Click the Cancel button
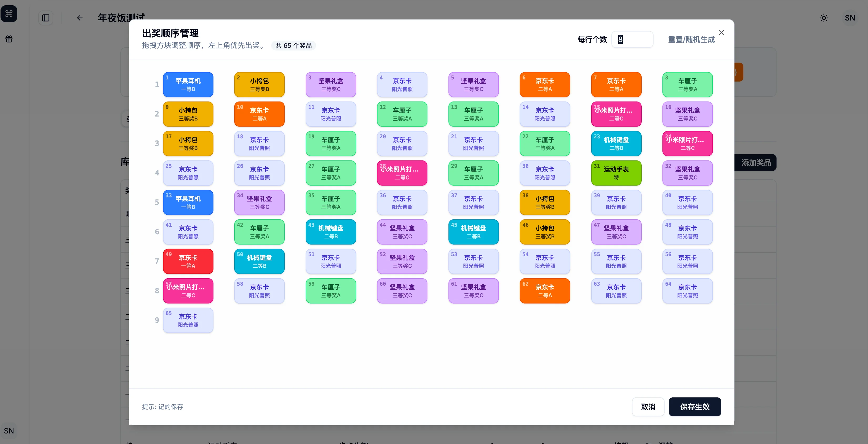The height and width of the screenshot is (444, 868). click(648, 407)
